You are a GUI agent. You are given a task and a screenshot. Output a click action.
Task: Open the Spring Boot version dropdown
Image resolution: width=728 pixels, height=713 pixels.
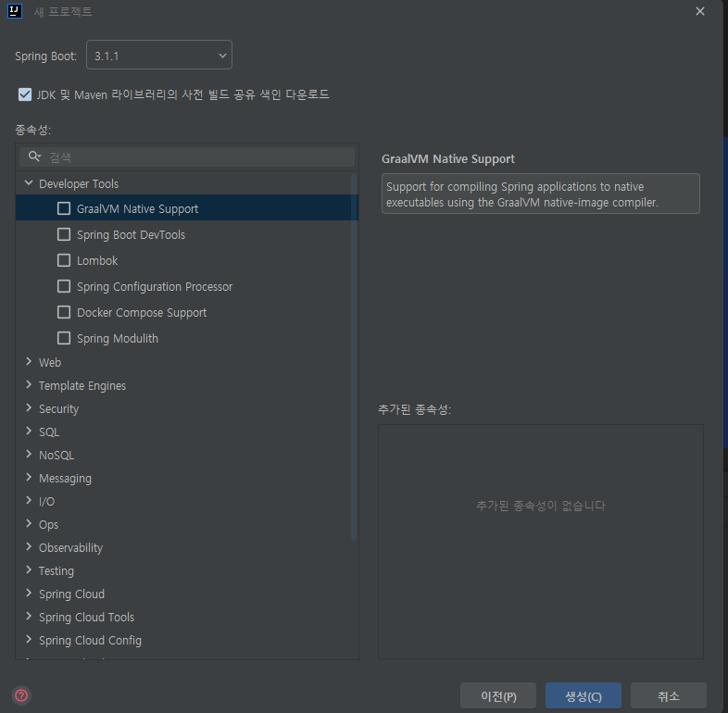(x=158, y=55)
